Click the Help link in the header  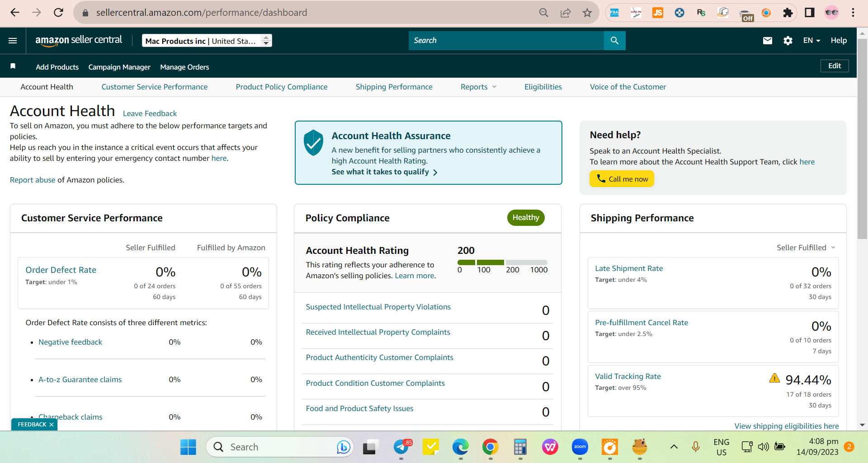(x=839, y=41)
